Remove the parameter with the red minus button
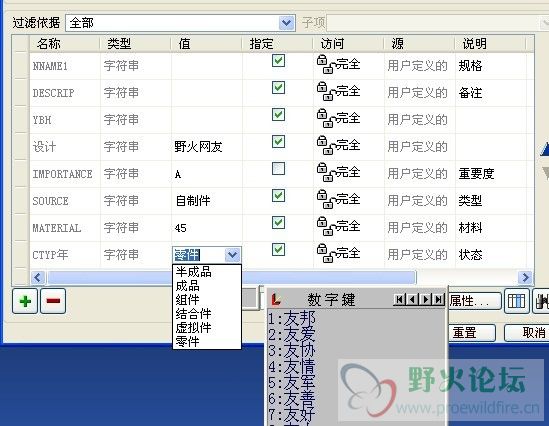This screenshot has width=549, height=426. (x=53, y=301)
